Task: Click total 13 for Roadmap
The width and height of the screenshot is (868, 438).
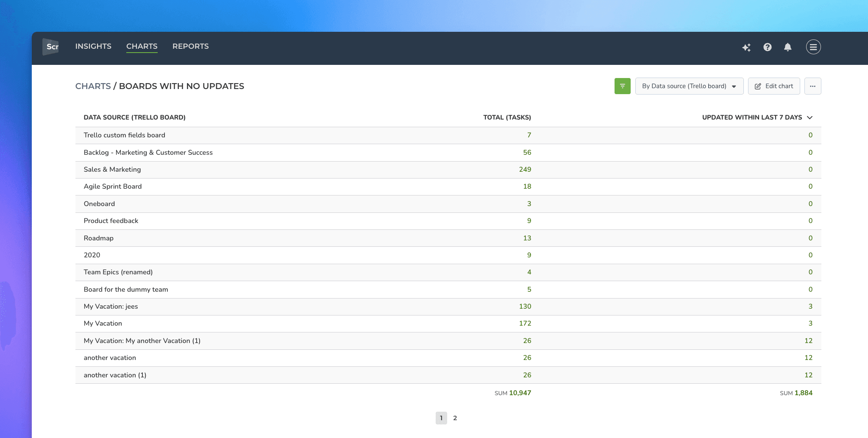Action: [x=527, y=238]
